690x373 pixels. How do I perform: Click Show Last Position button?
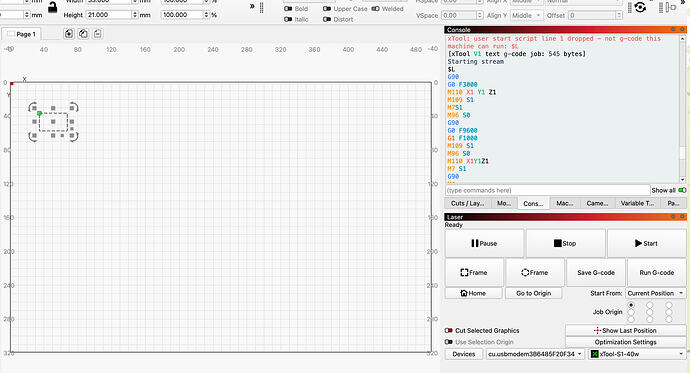tap(625, 330)
